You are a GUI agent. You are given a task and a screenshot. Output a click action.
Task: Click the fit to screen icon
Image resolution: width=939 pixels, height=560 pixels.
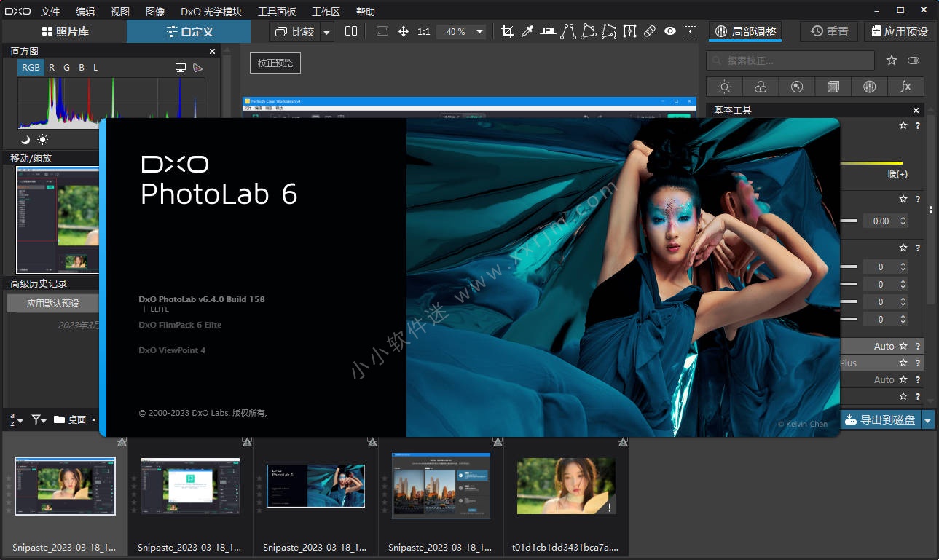(382, 31)
